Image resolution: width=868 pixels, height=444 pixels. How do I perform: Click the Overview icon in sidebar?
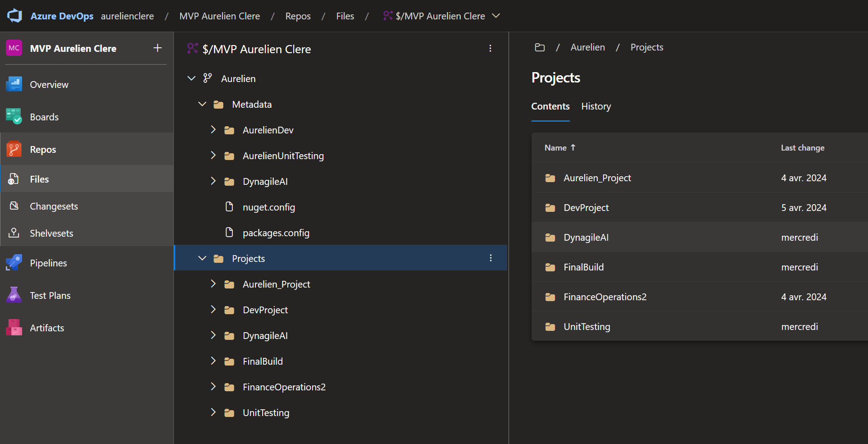(x=14, y=84)
